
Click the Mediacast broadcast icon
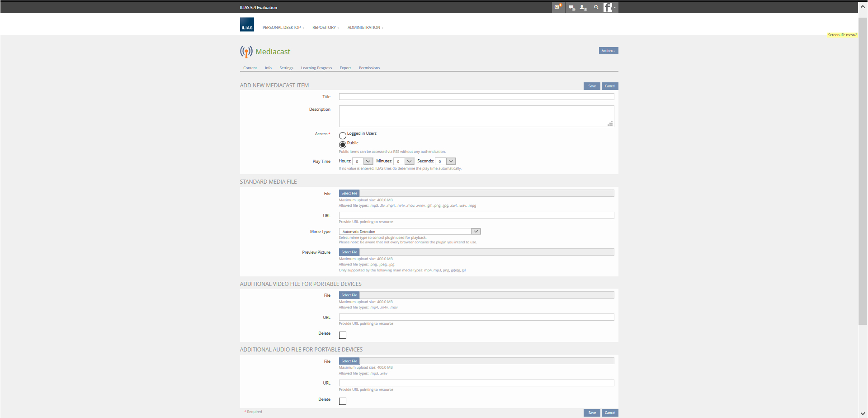[x=246, y=52]
